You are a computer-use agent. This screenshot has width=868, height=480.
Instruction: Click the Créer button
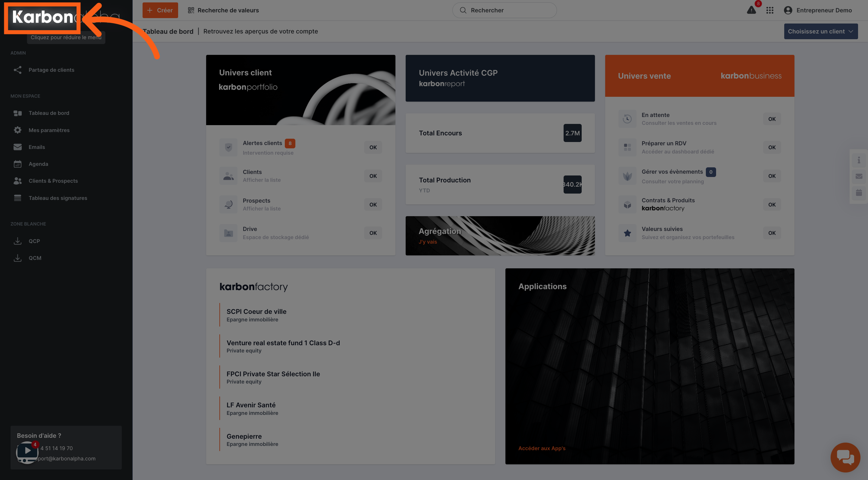(x=159, y=10)
